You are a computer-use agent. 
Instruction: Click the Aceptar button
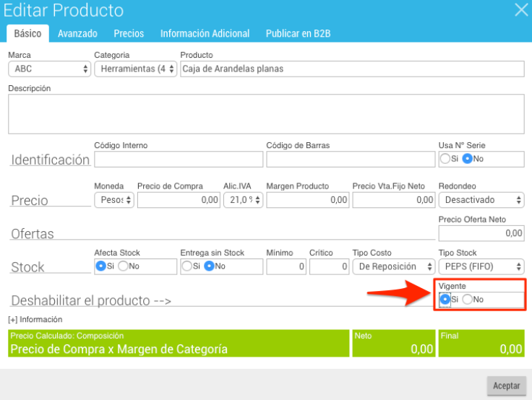(x=506, y=386)
